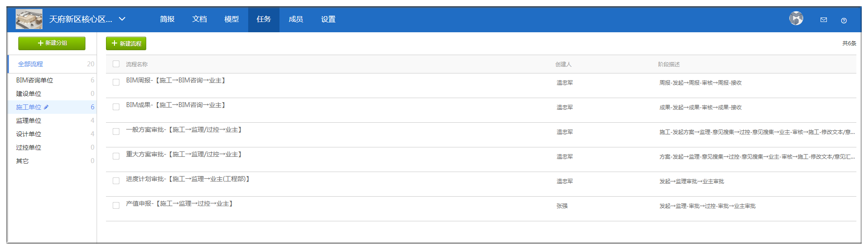Select 全部流程 in the sidebar
Image resolution: width=868 pixels, height=250 pixels.
[30, 64]
